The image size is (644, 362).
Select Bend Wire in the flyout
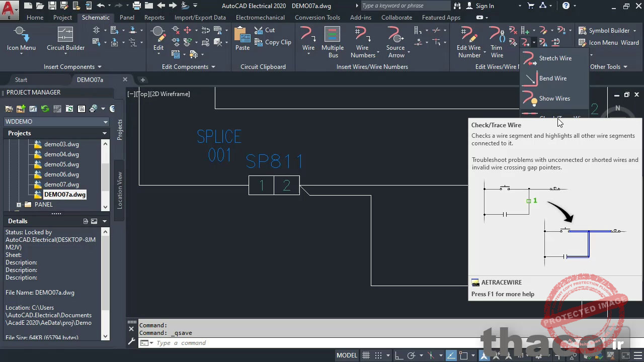click(552, 78)
